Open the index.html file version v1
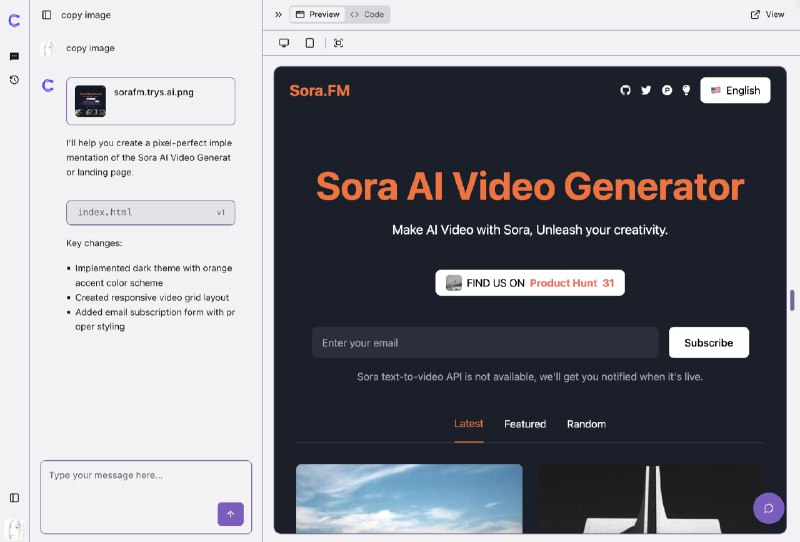800x542 pixels. [x=151, y=212]
